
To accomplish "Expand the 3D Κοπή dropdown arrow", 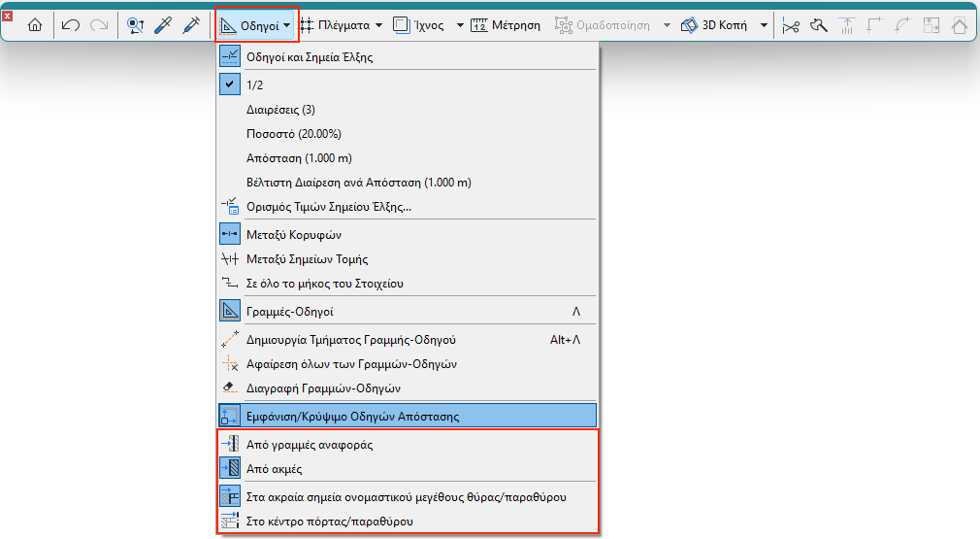I will [764, 25].
